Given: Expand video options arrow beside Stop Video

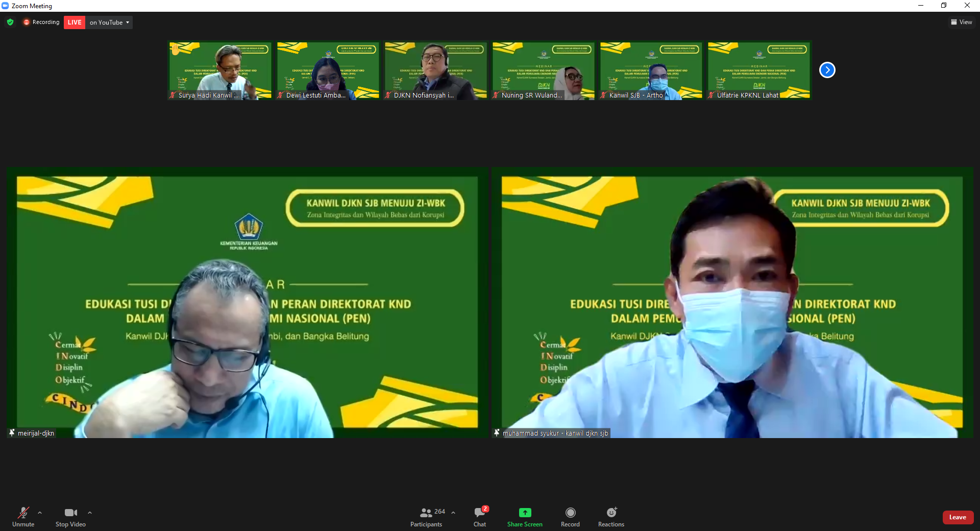Looking at the screenshot, I should click(x=90, y=513).
